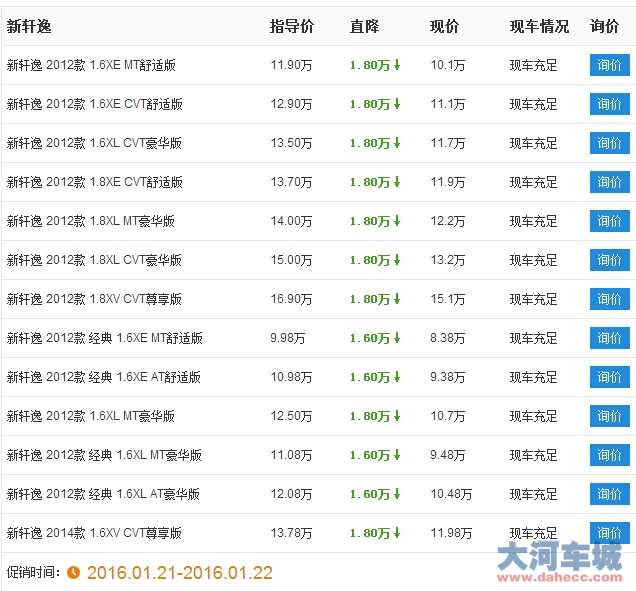Select 新轩逸 2012款 1.8XE CVT舒适版 model name
Image resolution: width=636 pixels, height=591 pixels.
95,182
